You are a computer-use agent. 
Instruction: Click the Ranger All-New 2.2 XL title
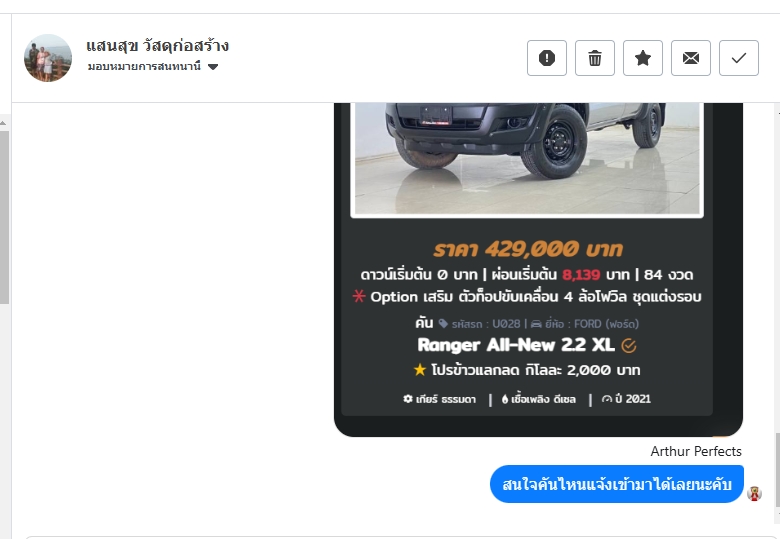point(516,345)
